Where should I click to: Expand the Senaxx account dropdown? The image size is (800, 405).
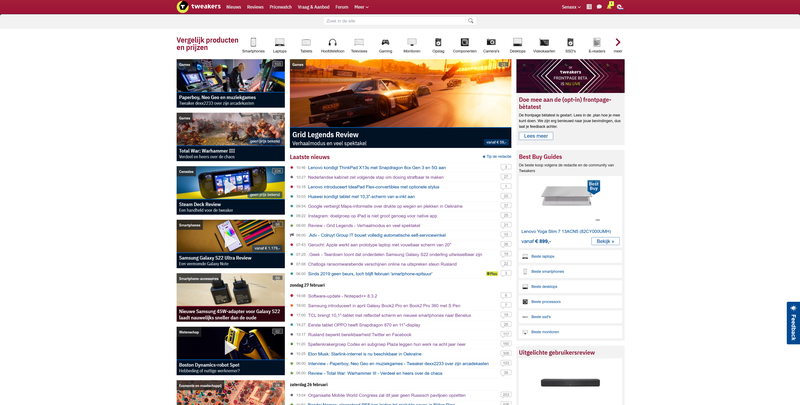click(x=571, y=7)
